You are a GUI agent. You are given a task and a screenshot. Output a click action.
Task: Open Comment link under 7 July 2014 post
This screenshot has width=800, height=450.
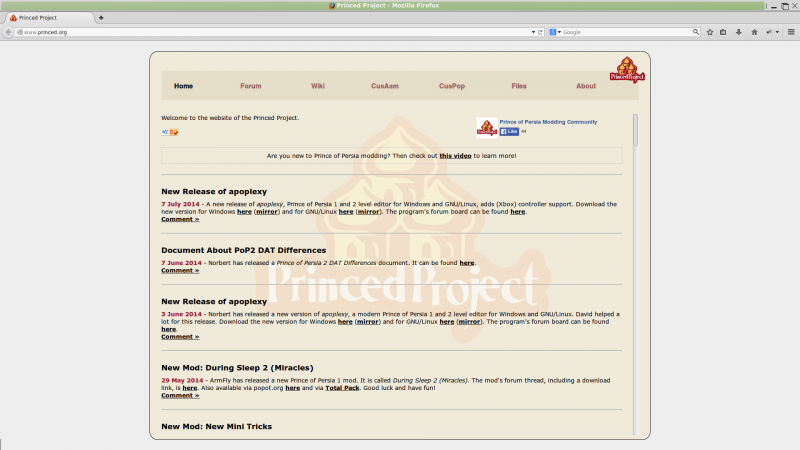(180, 219)
